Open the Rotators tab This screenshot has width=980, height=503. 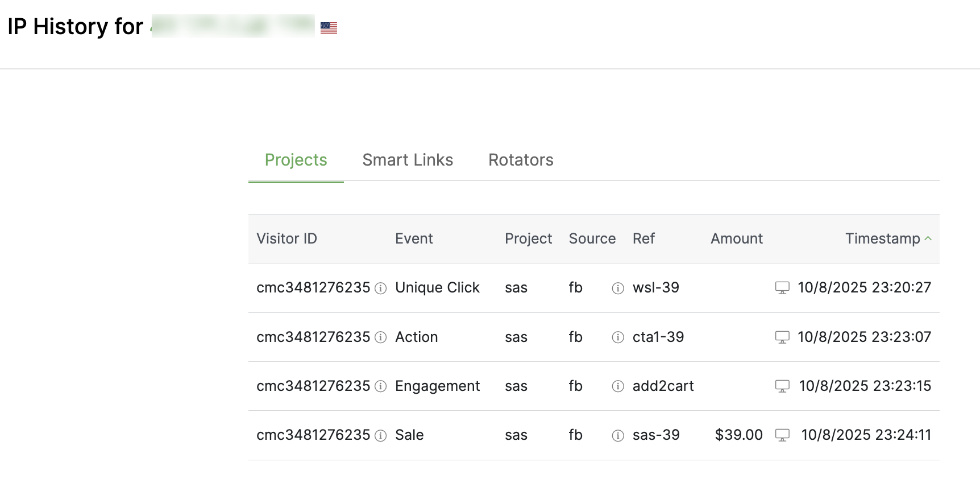[521, 160]
